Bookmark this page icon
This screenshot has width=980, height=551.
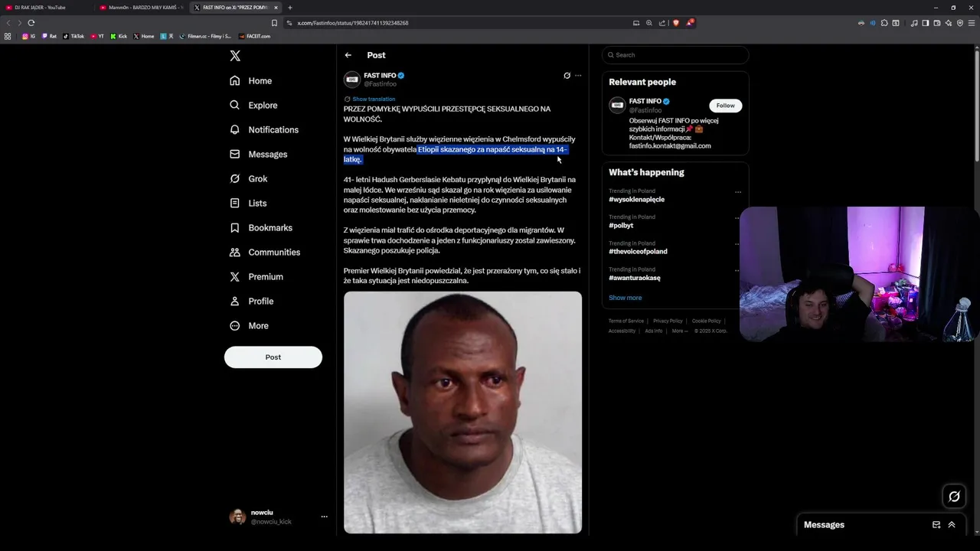[x=274, y=23]
